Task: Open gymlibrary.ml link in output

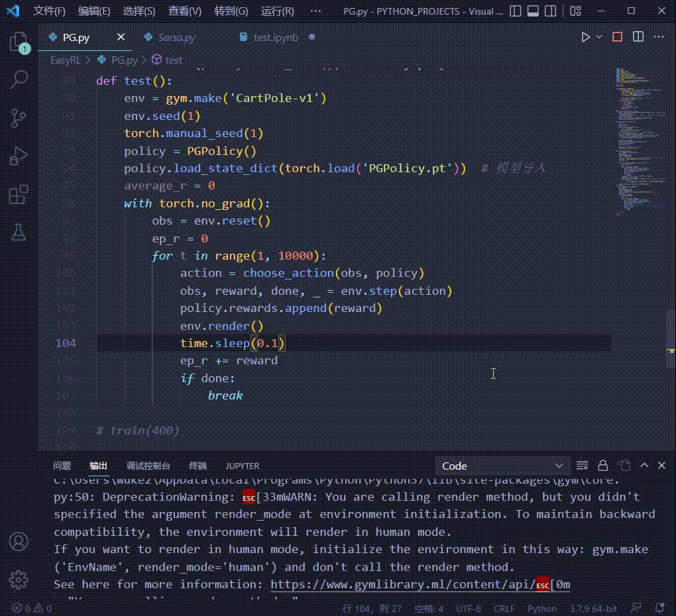Action: tap(420, 585)
